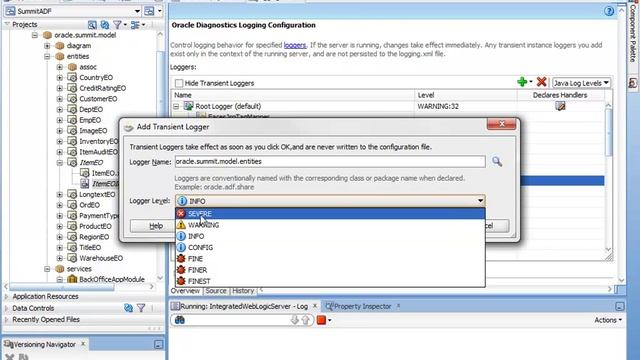Click the help question mark icon
The height and width of the screenshot is (360, 640).
(609, 11)
